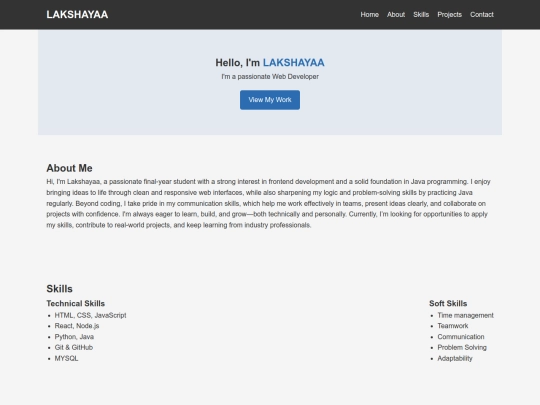Select the 'Problem Solving' list item
The height and width of the screenshot is (405, 540).
pos(462,347)
